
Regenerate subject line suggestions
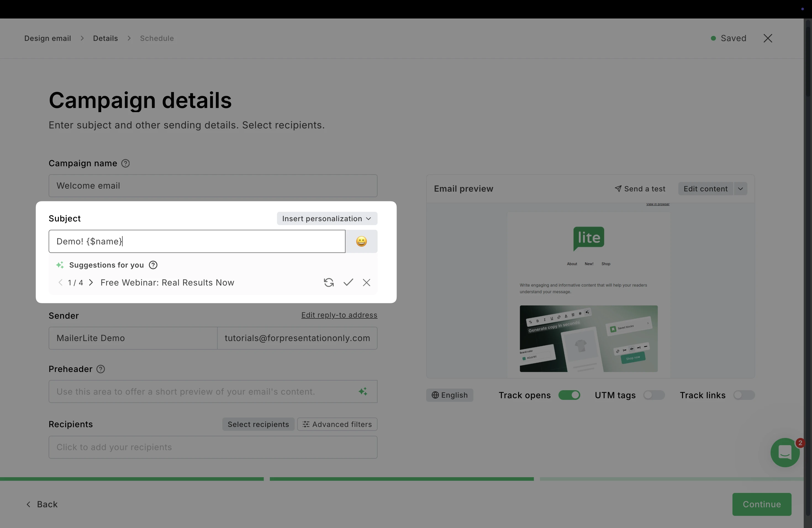[329, 283]
